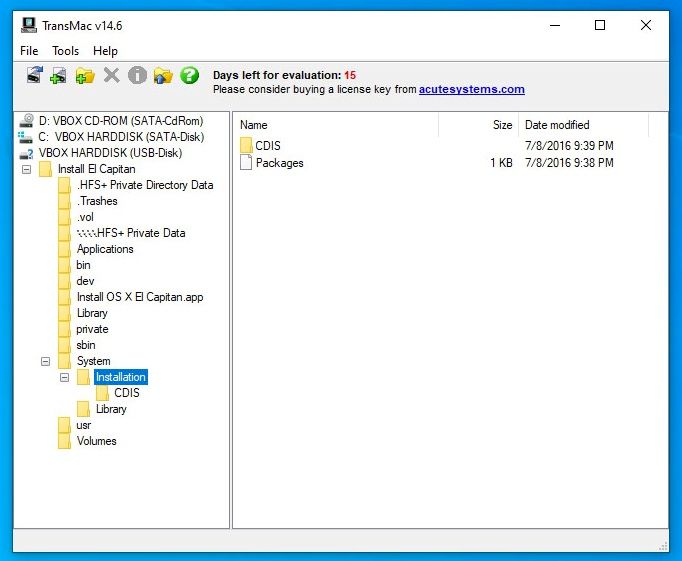682x561 pixels.
Task: Sort by the Date modified column
Action: (582, 125)
